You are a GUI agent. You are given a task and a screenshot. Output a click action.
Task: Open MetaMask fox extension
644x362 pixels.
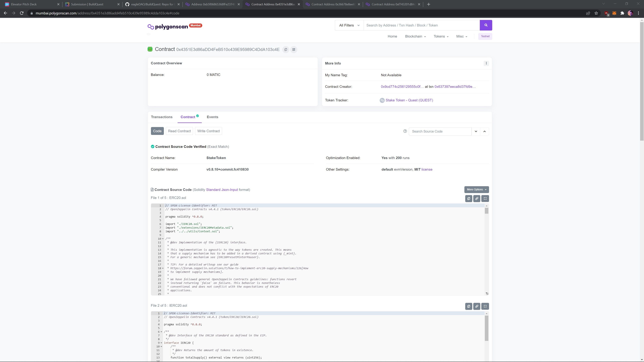tap(614, 13)
